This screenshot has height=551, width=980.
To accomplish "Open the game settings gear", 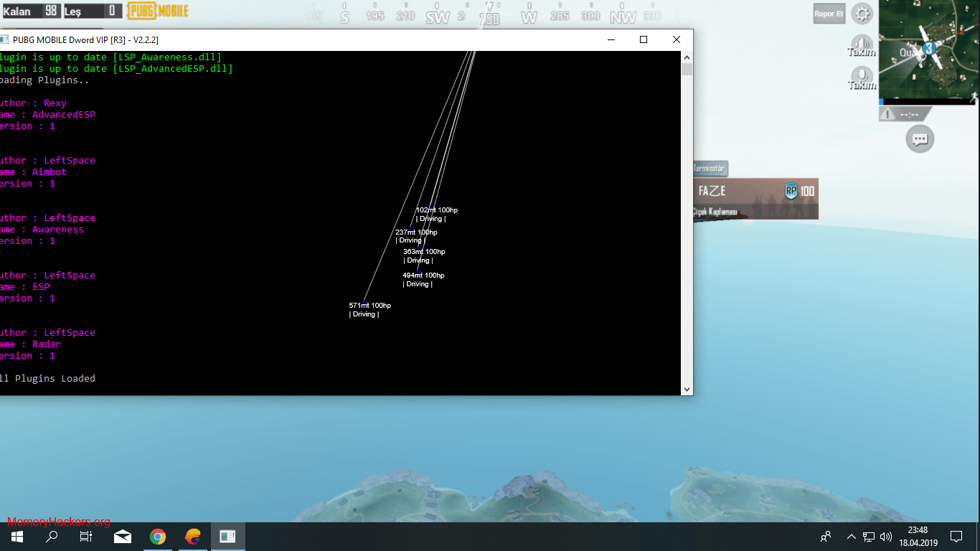I will (862, 13).
